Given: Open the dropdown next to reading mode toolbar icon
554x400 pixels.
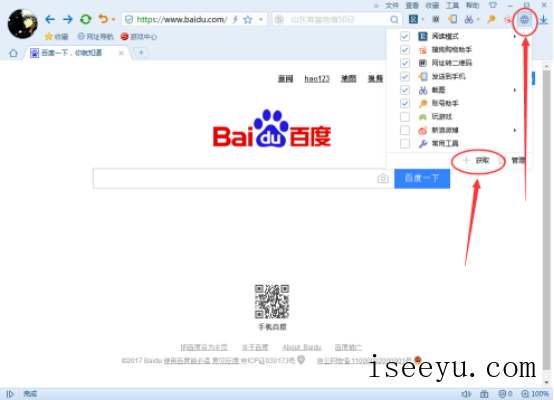Looking at the screenshot, I should coord(423,19).
